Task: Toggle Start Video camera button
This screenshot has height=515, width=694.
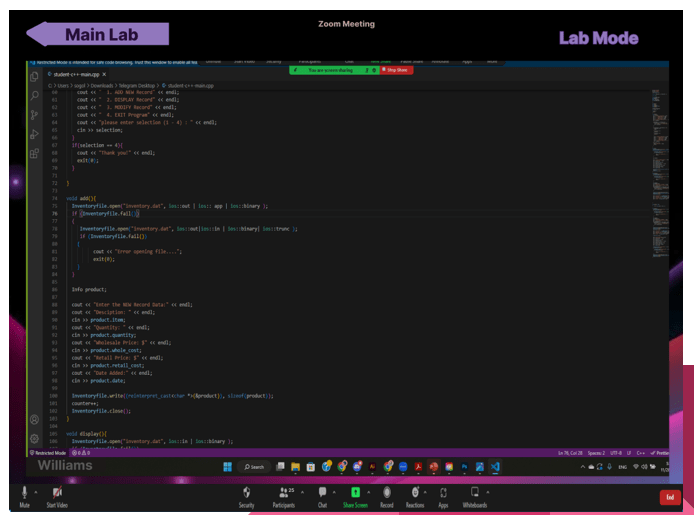Action: pyautogui.click(x=57, y=493)
